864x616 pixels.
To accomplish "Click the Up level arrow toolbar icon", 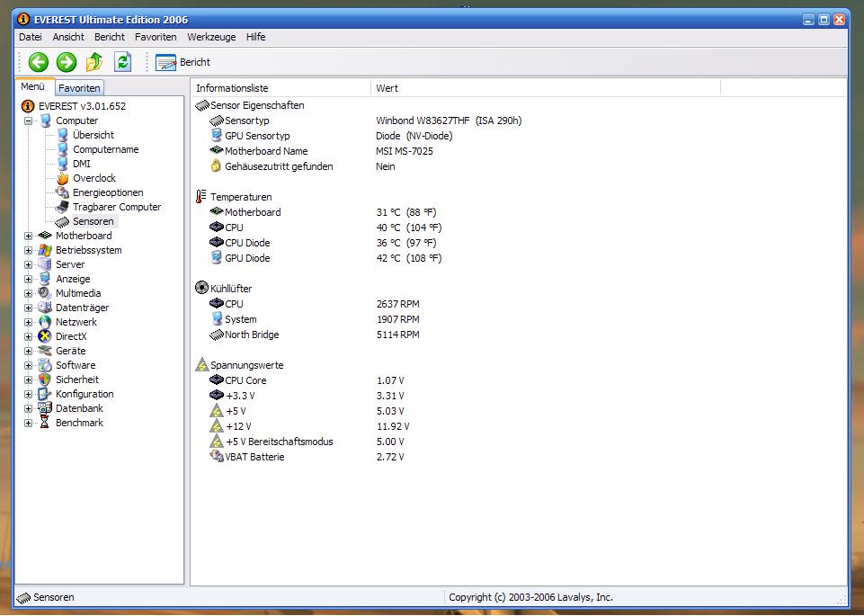I will pyautogui.click(x=94, y=62).
